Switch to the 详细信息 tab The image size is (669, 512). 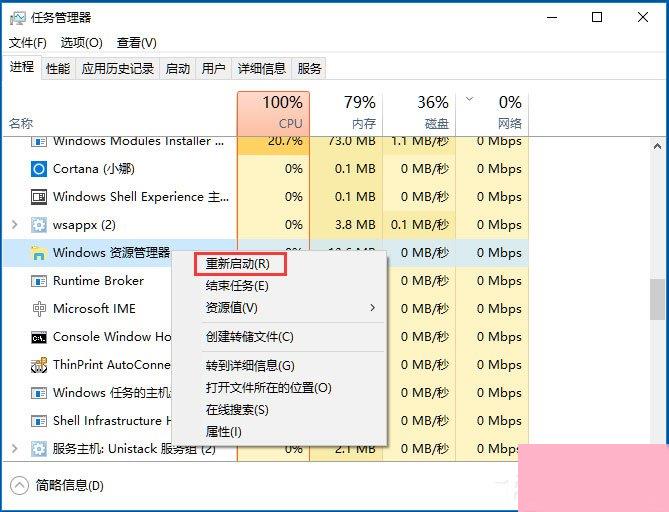262,69
